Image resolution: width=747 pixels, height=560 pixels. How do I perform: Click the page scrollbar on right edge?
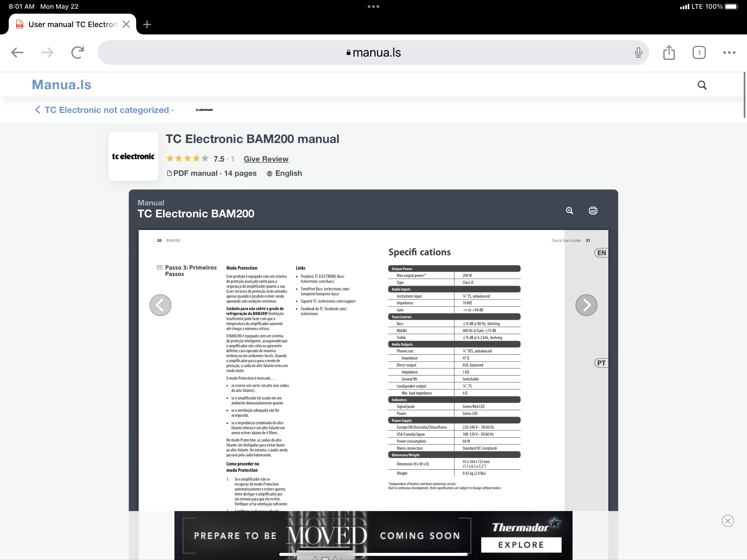[x=744, y=95]
